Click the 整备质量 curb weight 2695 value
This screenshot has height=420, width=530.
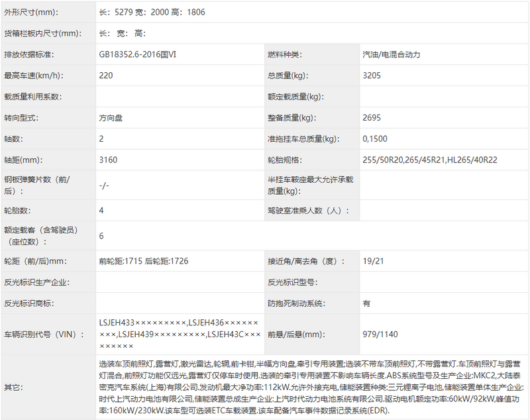pyautogui.click(x=368, y=117)
